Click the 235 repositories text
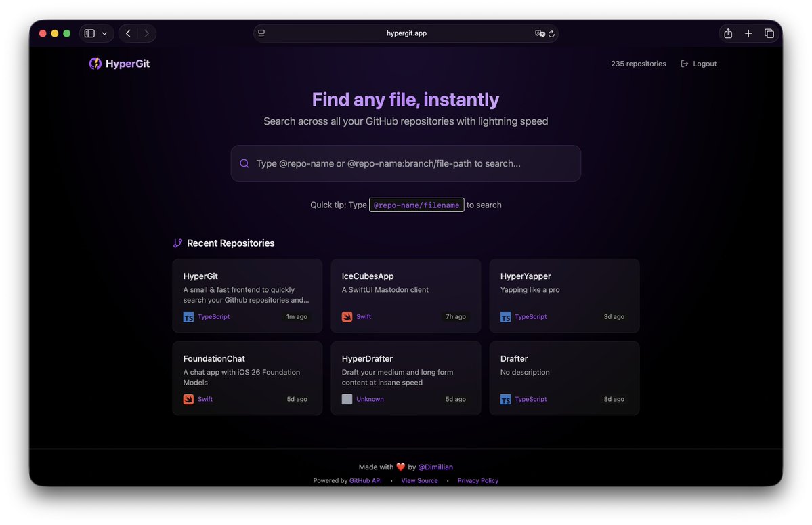Screen dimensions: 812x525 (639, 64)
